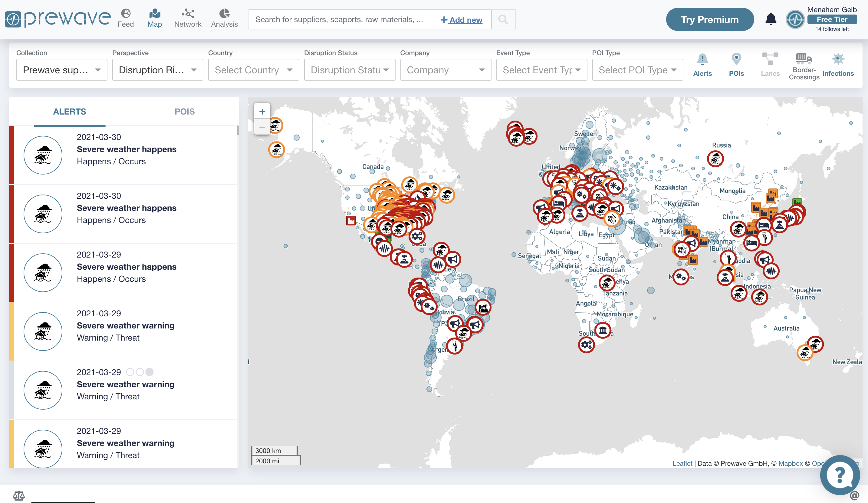Select the ALERTS tab

(x=70, y=112)
